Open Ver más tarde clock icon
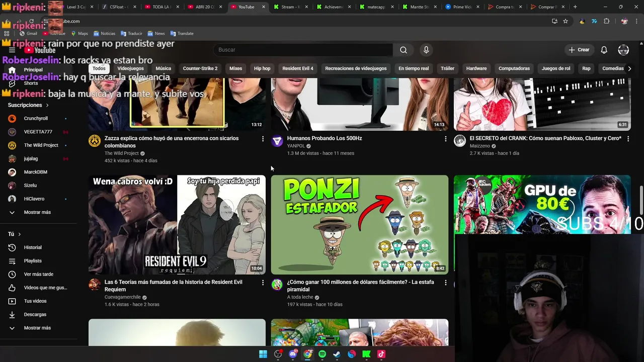 12,274
